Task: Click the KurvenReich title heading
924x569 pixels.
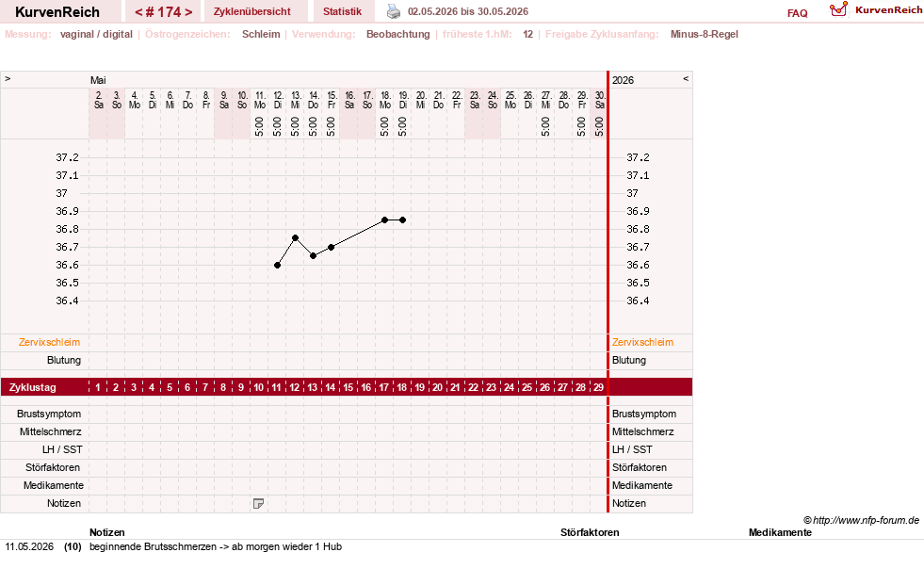Action: 57,12
